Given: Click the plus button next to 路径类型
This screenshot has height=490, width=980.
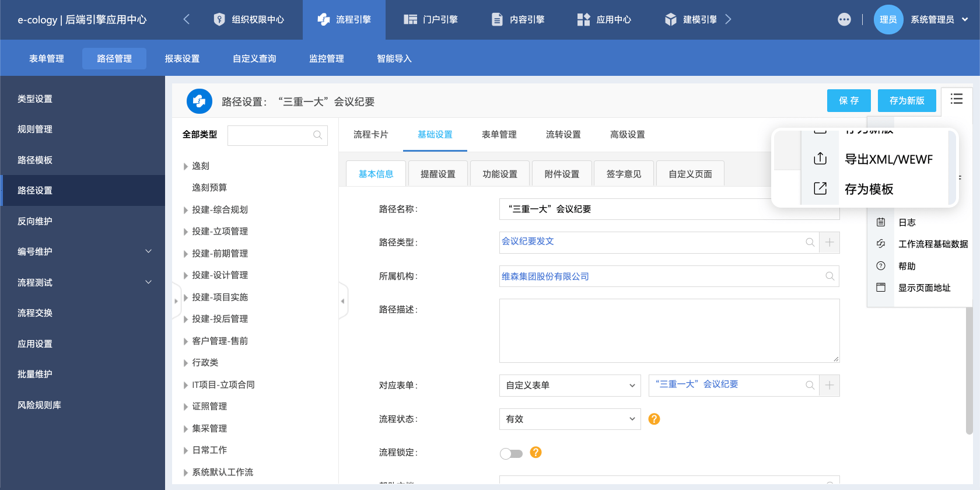Looking at the screenshot, I should coord(829,243).
